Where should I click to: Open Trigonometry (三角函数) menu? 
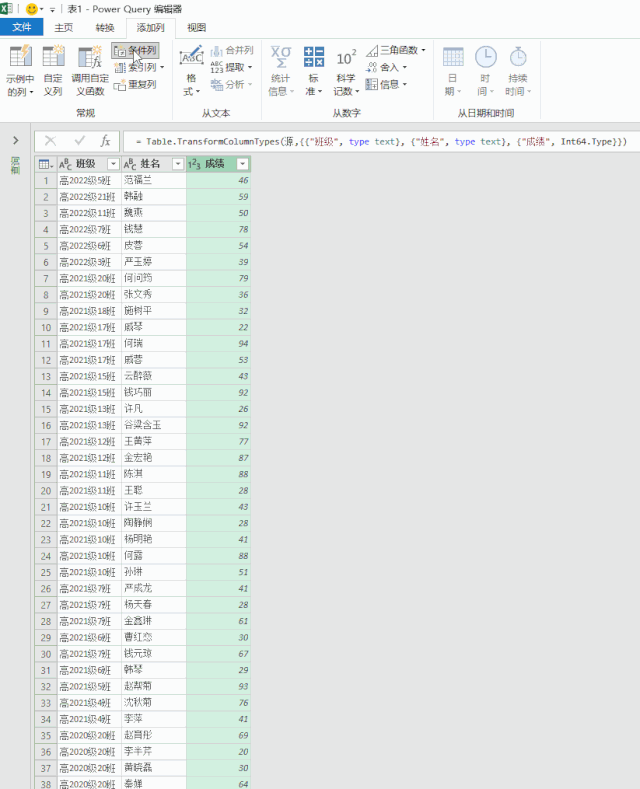395,50
